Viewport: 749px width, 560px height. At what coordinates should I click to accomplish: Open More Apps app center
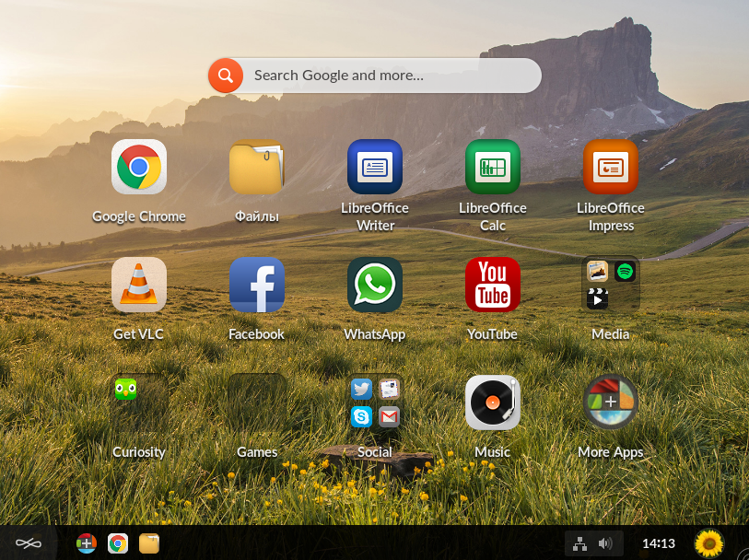point(611,402)
